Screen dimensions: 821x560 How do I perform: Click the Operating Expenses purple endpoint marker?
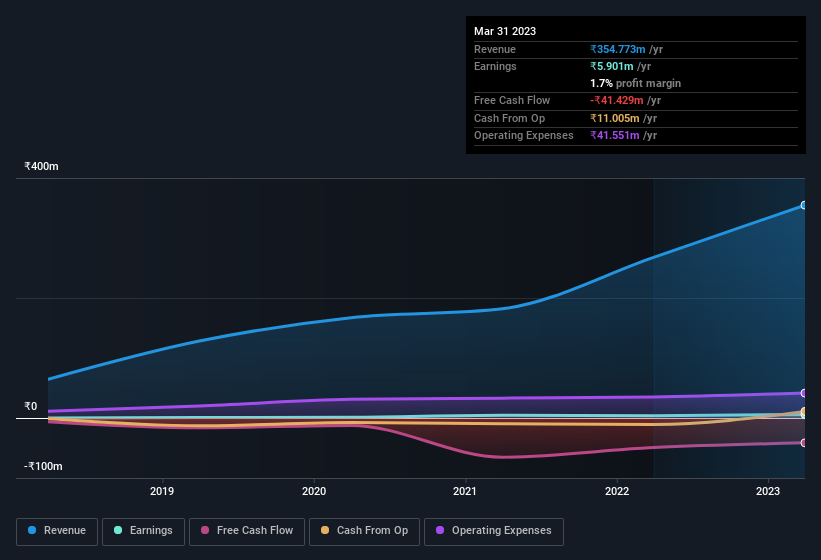tap(803, 393)
